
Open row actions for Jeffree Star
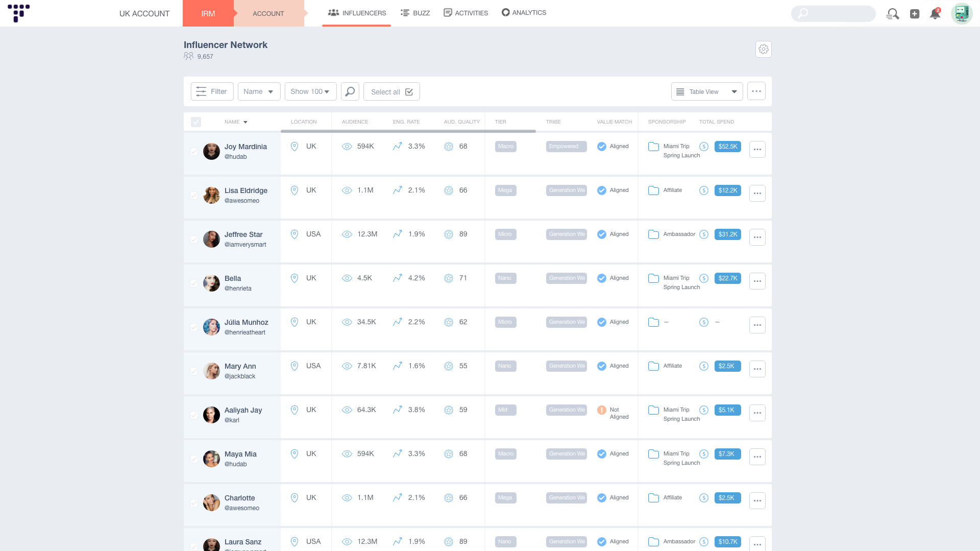point(757,237)
